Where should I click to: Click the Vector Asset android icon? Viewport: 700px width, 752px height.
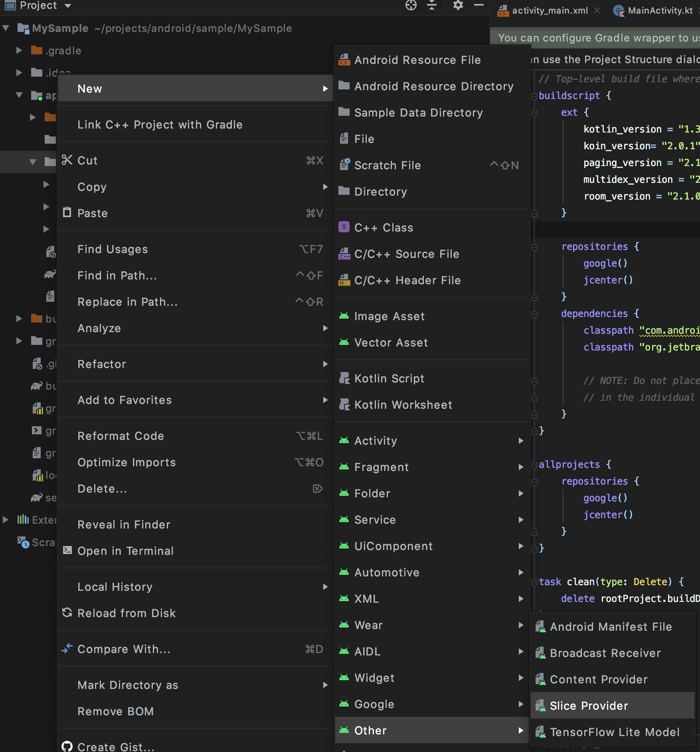tap(344, 342)
